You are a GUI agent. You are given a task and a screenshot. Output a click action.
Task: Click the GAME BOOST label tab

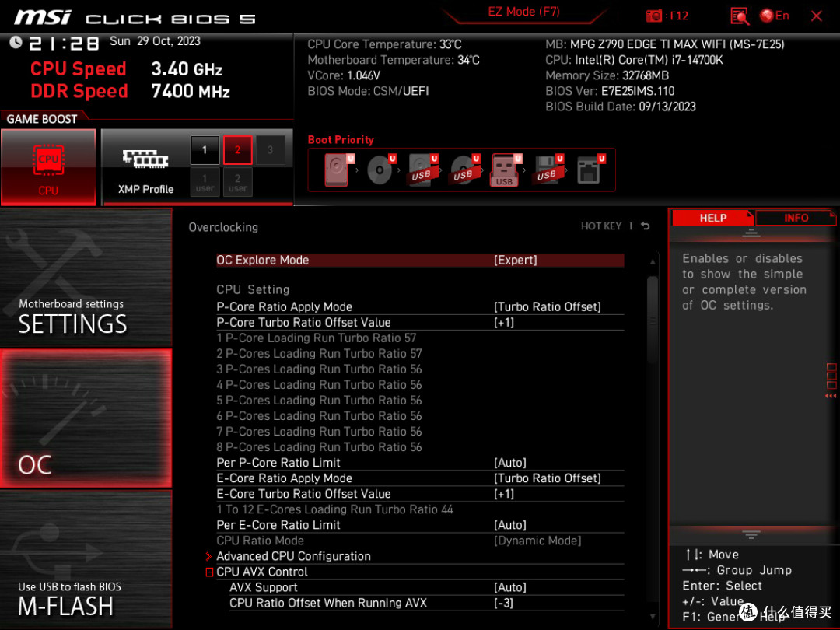point(42,119)
